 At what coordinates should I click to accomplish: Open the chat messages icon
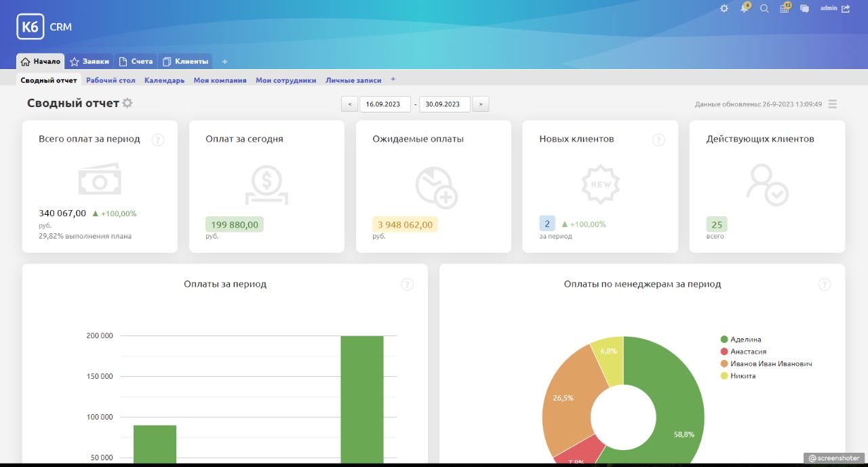coord(805,9)
